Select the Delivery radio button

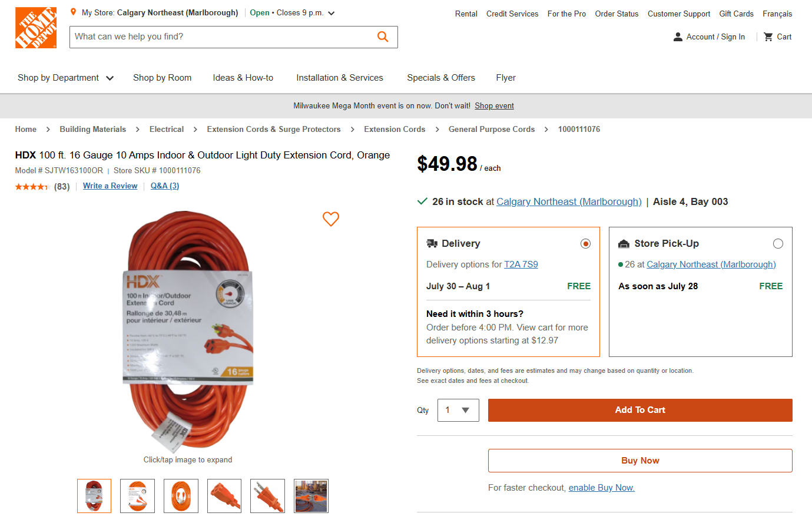[585, 243]
